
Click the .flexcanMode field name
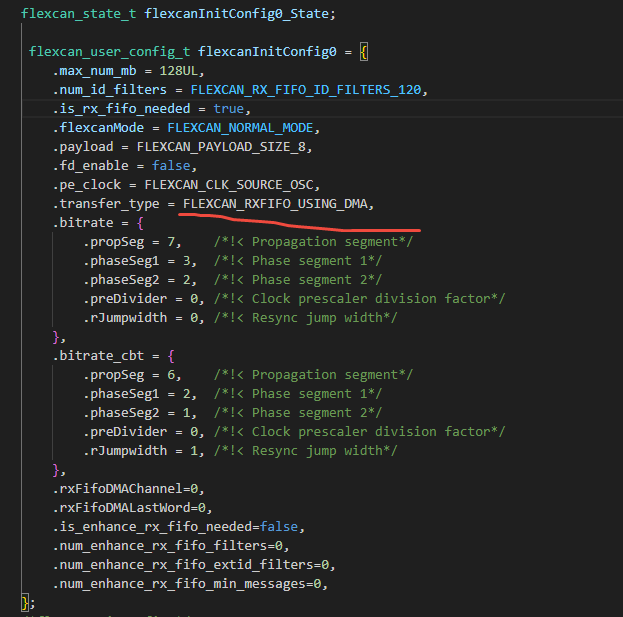[98, 128]
